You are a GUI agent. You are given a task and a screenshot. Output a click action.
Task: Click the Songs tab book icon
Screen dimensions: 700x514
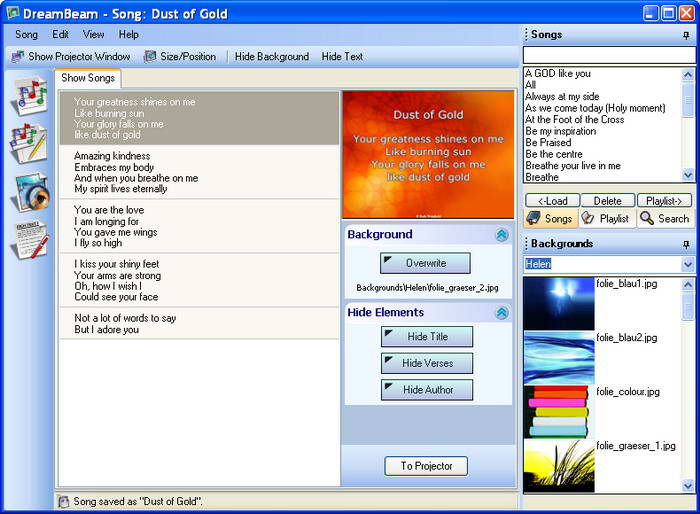(x=533, y=218)
